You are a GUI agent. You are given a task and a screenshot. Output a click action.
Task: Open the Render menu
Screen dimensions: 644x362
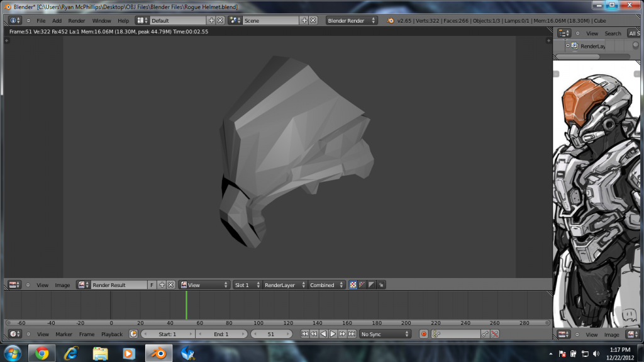tap(77, 20)
